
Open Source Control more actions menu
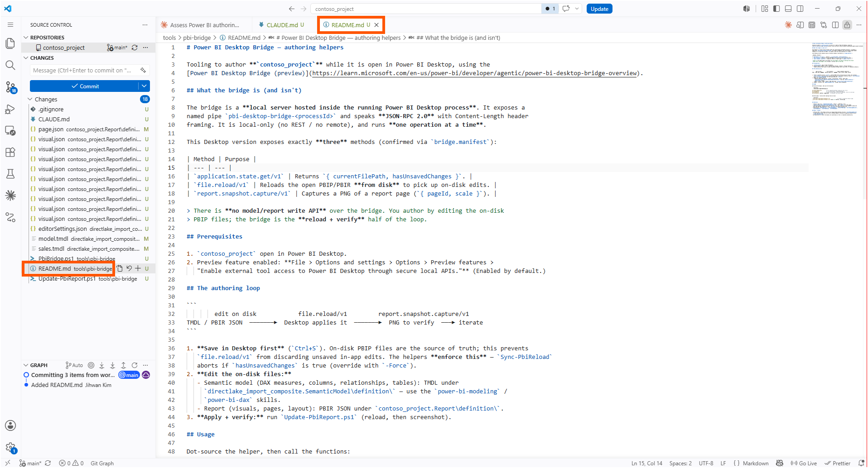pos(145,25)
